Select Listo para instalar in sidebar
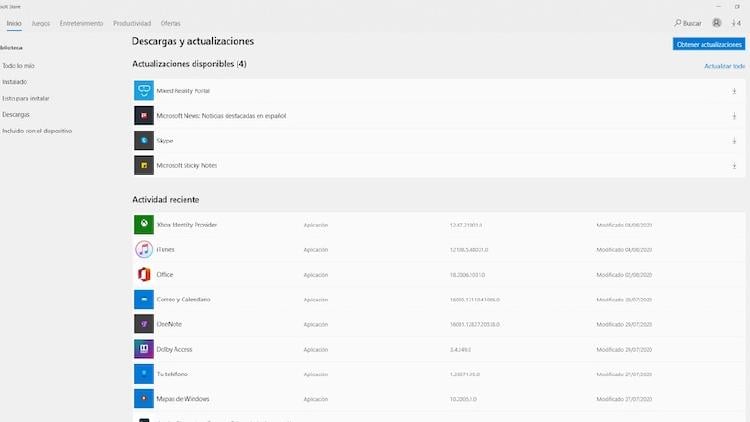 (x=26, y=98)
